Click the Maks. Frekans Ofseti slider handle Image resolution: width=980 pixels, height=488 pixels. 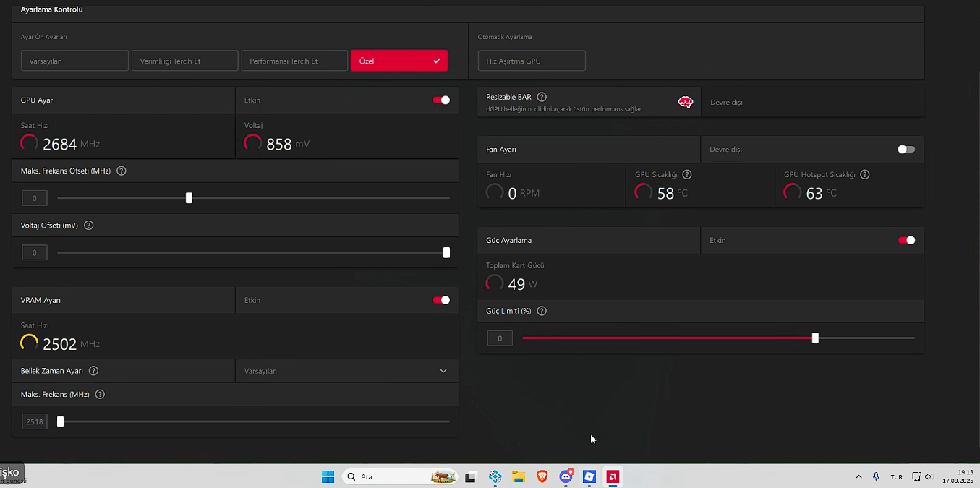189,198
